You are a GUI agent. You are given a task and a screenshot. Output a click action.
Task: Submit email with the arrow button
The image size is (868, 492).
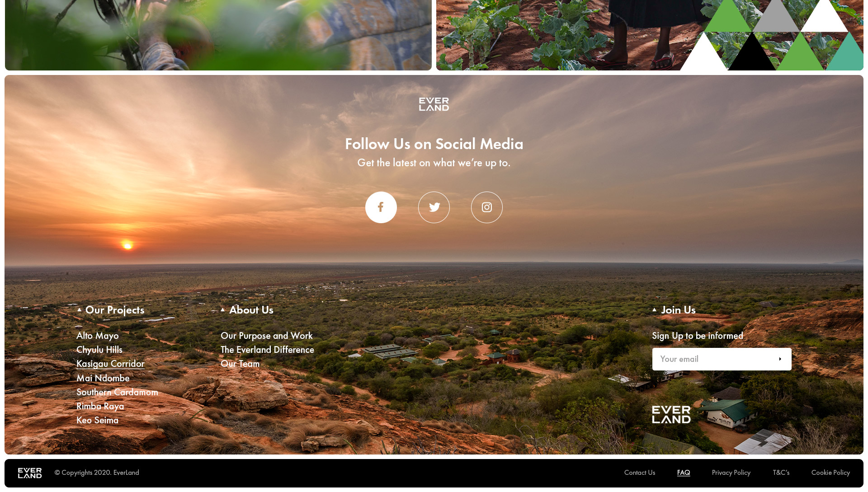click(780, 359)
